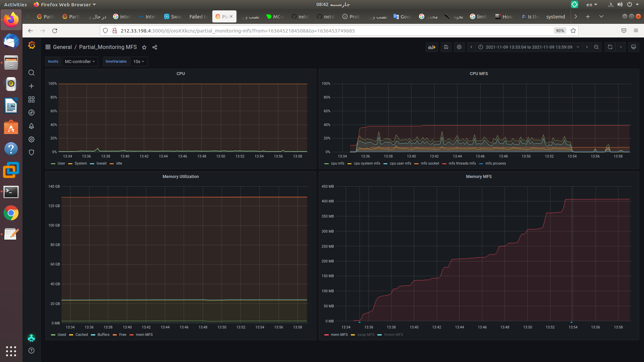Open dashboard settings gear icon
The width and height of the screenshot is (644, 362).
pos(459,47)
